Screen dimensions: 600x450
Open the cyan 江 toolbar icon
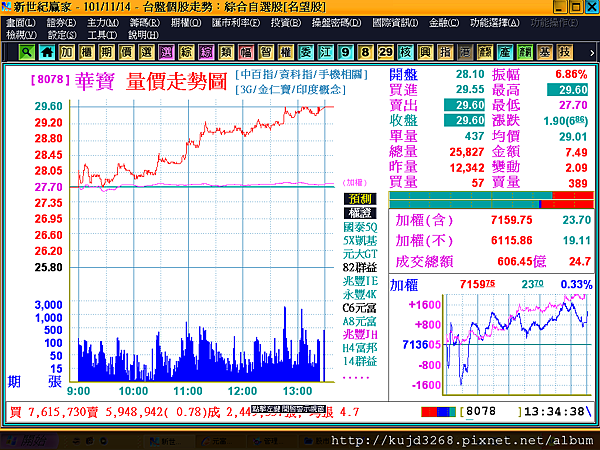pyautogui.click(x=326, y=52)
